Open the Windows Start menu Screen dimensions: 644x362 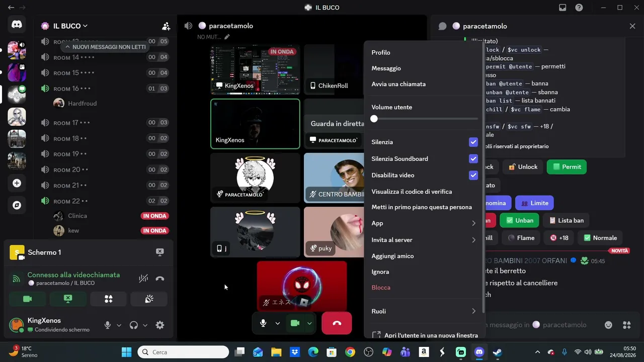(126, 352)
